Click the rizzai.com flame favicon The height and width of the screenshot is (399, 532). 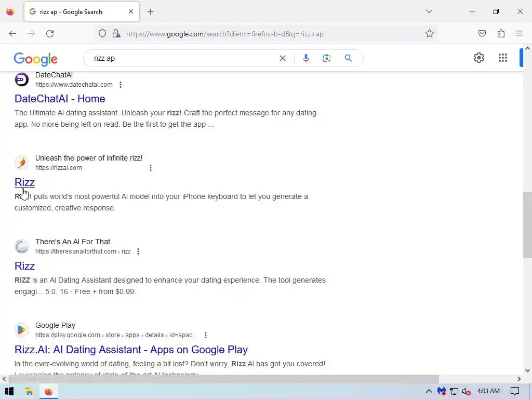tap(22, 163)
